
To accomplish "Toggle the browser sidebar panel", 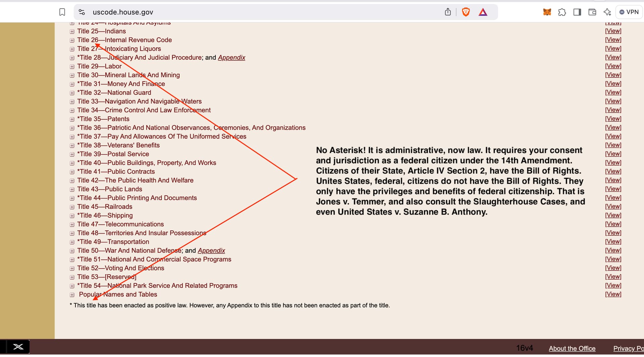I will [x=577, y=12].
